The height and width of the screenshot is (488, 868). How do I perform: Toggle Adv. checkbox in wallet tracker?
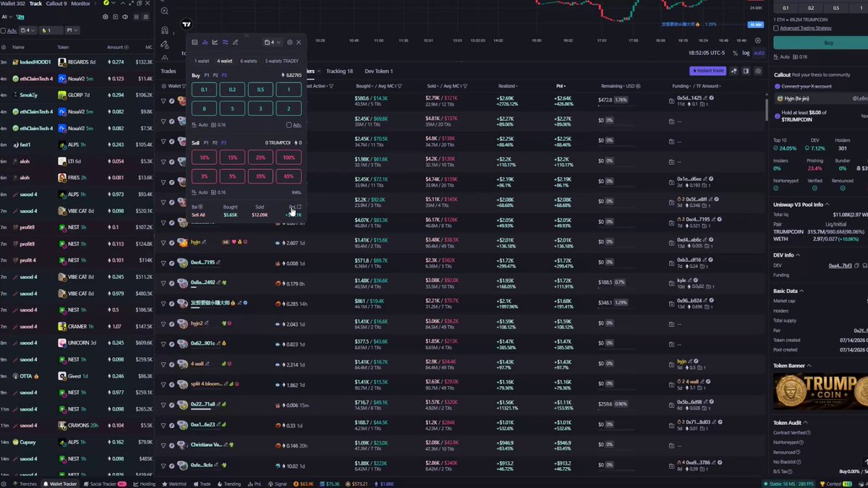click(3, 30)
